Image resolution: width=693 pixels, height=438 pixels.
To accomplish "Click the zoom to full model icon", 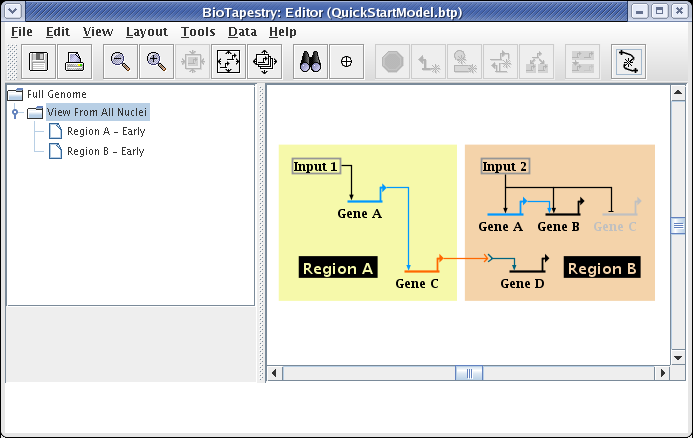I will point(228,61).
